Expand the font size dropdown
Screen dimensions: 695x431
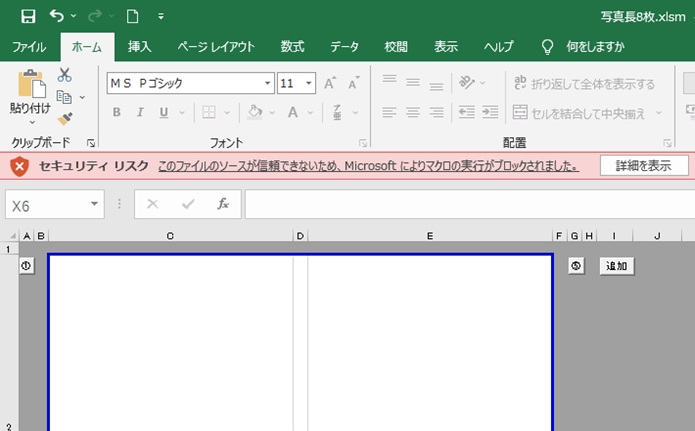click(309, 83)
